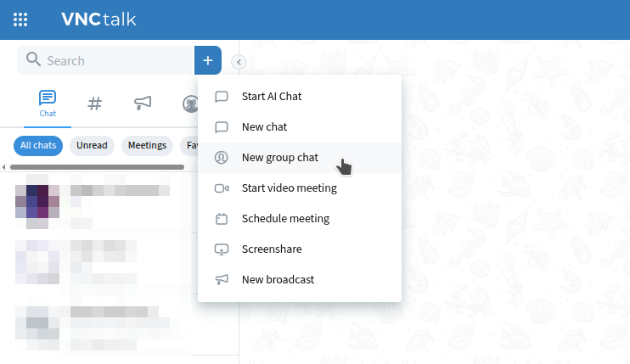
Task: Open the apps grid launcher icon
Action: 20,20
